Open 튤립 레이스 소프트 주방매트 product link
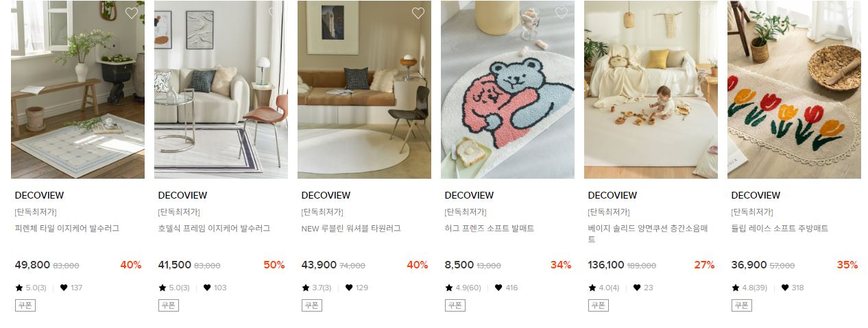 [x=780, y=229]
